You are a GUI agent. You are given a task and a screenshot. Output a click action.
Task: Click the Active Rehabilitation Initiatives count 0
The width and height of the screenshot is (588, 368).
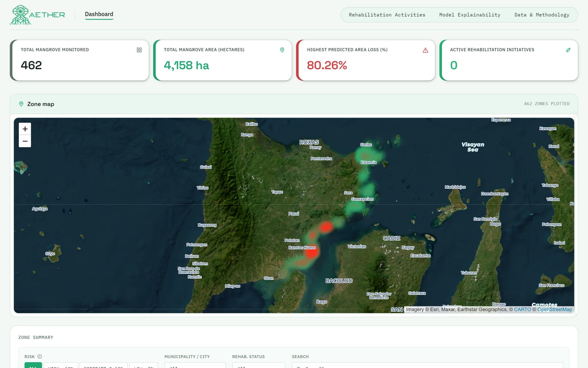[x=454, y=66]
